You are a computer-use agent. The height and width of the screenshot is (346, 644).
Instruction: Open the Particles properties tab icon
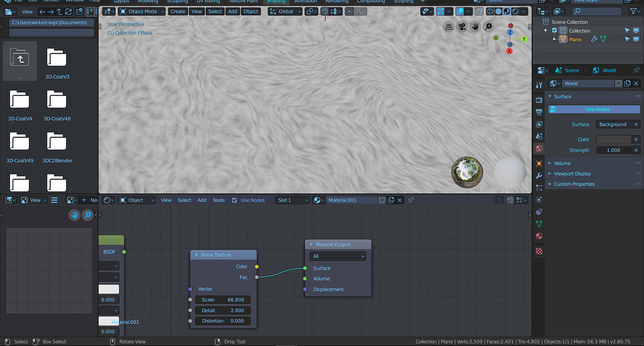click(x=539, y=188)
